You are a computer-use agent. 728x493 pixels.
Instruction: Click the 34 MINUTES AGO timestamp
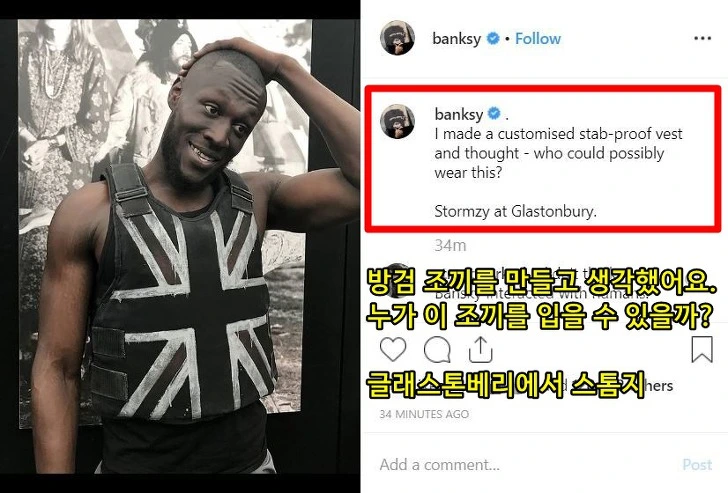(424, 414)
